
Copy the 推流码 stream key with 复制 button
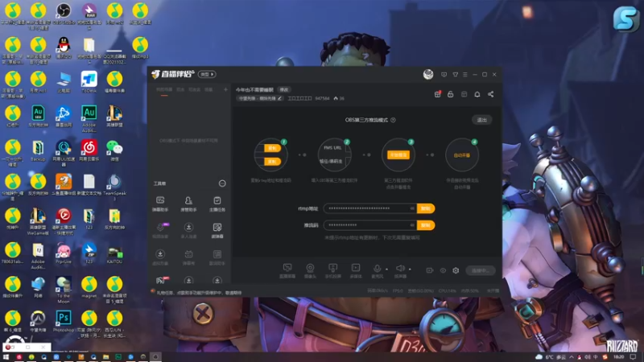426,225
